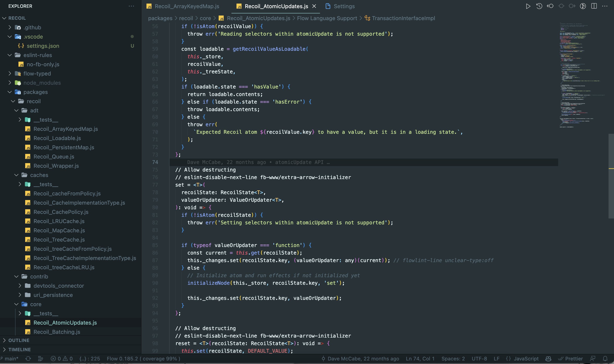Click synchronize changes icon beside main branch

click(28, 359)
